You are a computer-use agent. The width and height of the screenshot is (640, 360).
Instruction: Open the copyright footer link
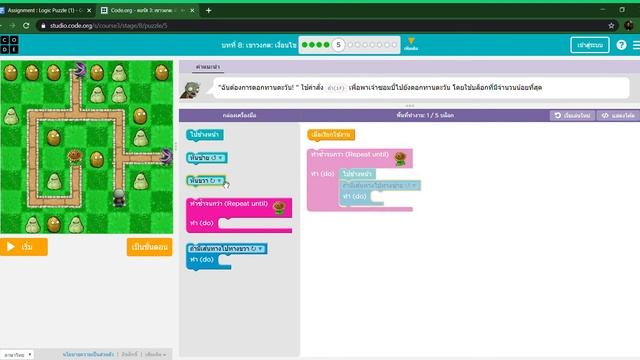(x=129, y=355)
